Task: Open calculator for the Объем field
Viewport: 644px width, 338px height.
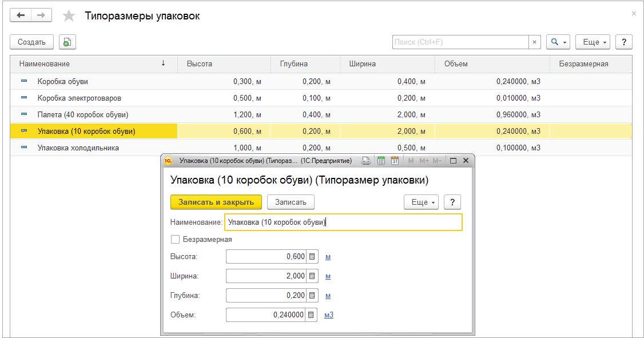Action: click(312, 315)
